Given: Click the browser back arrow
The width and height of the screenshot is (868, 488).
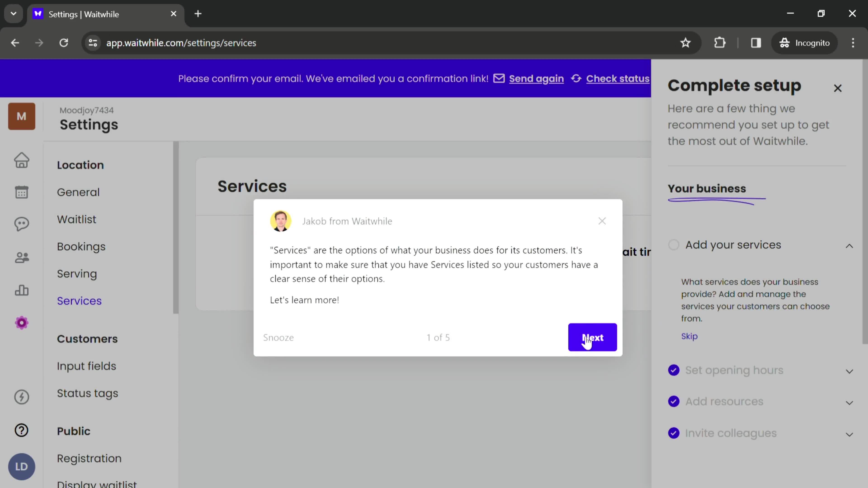Looking at the screenshot, I should pos(15,43).
